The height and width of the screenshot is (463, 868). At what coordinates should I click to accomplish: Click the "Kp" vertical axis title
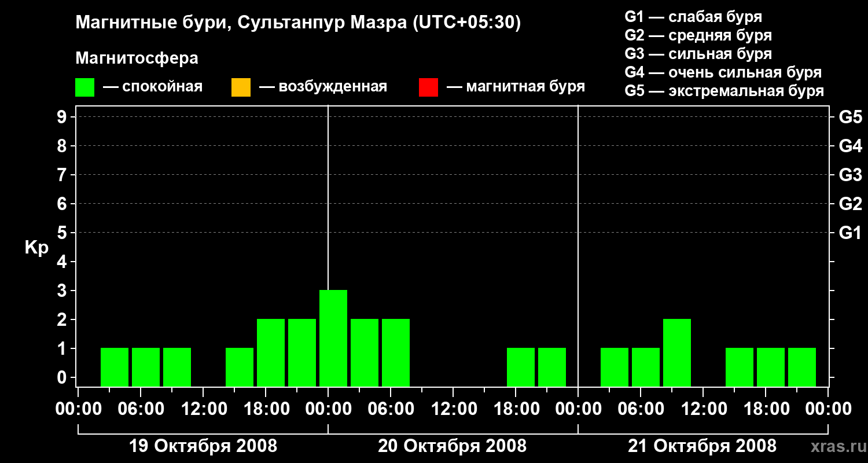[x=36, y=248]
